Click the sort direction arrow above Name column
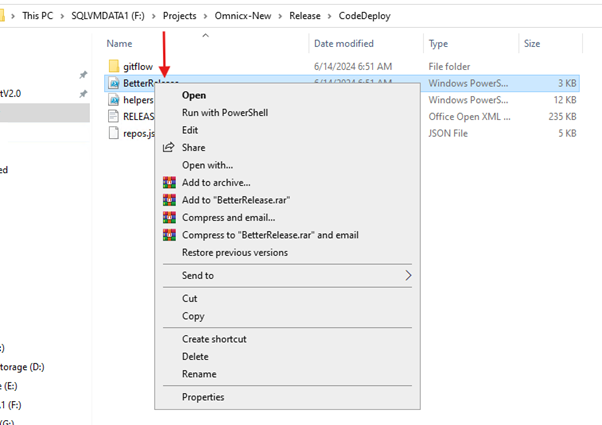Screen dimensions: 602x425 pyautogui.click(x=205, y=35)
